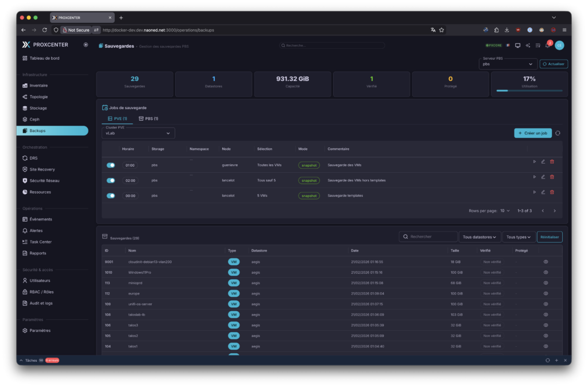Collapse the sidebar with the ProxCenter pin icon

click(86, 44)
